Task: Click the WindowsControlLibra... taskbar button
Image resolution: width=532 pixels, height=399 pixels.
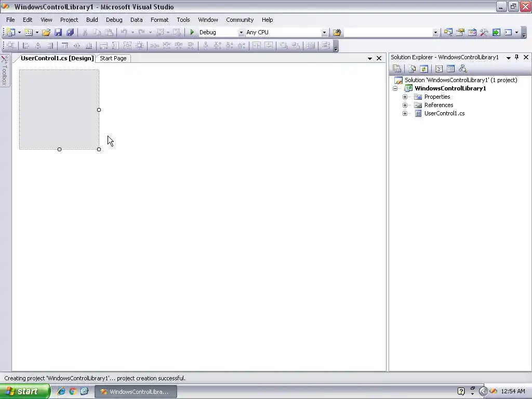Action: (136, 392)
